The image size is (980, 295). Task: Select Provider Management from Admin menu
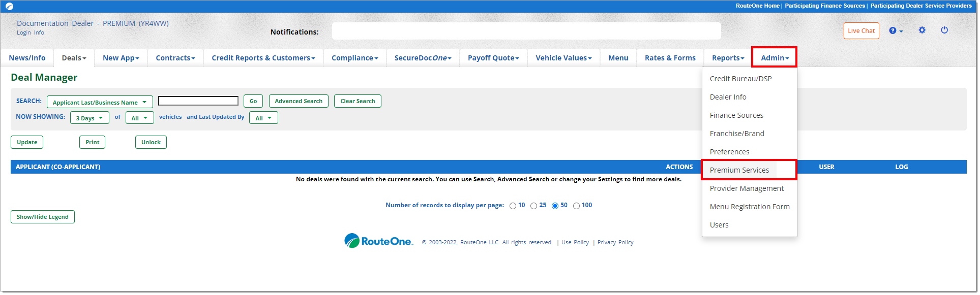(750, 188)
